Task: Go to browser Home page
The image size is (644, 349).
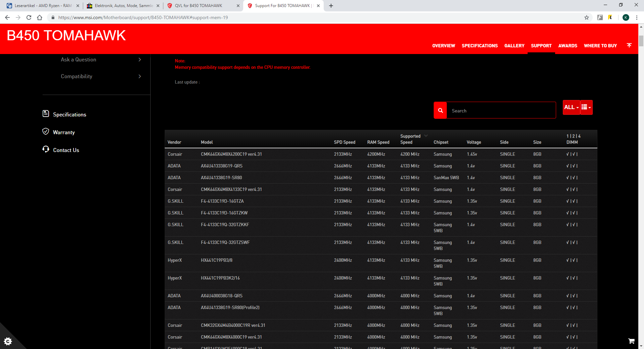Action: coord(40,17)
